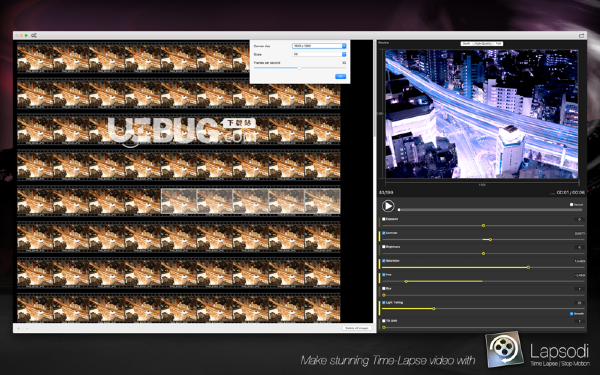Click the Light Trailing value field
Viewport: 600px width, 375px height.
point(579,303)
